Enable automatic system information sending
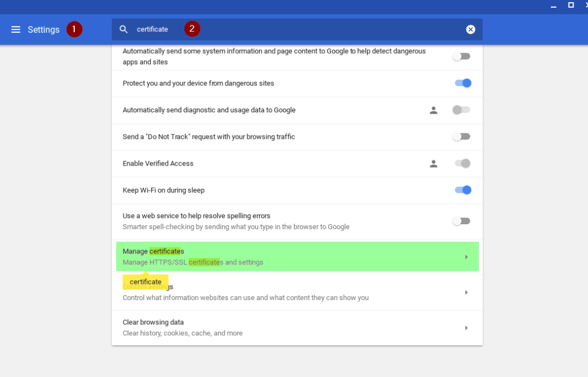The width and height of the screenshot is (588, 377). coord(461,56)
